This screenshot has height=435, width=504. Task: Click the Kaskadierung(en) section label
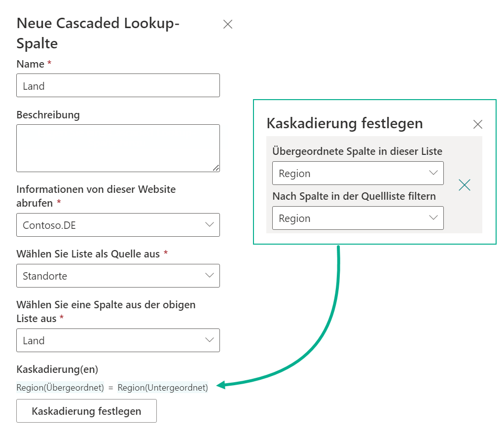coord(57,369)
